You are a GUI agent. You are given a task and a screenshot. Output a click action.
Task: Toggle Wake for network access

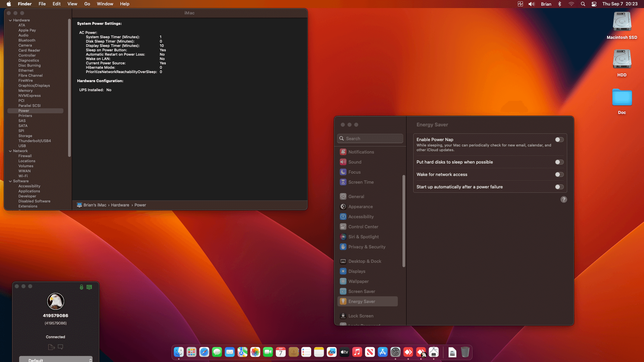tap(559, 175)
